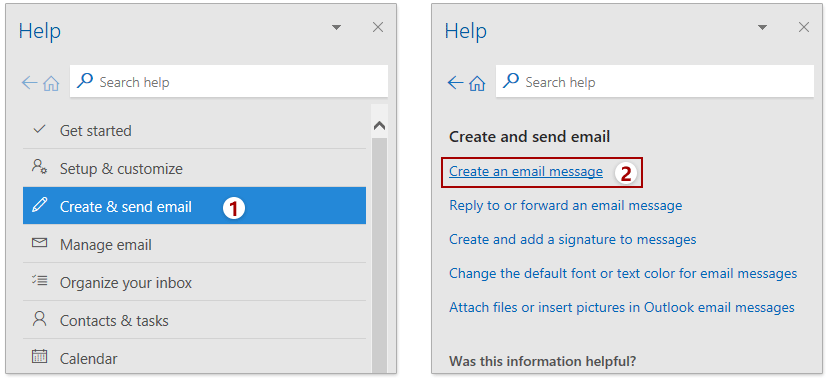This screenshot has height=378, width=828.
Task: Focus the Search help field in right pane
Action: 655,81
